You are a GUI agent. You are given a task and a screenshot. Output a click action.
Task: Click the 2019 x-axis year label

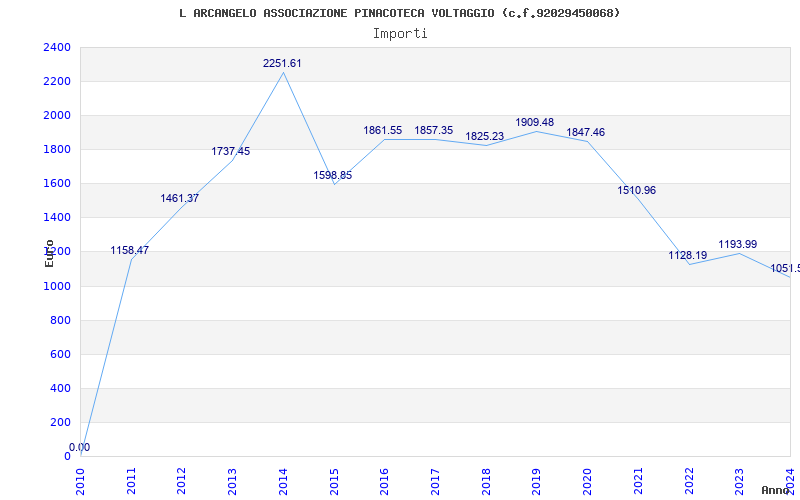(x=537, y=481)
